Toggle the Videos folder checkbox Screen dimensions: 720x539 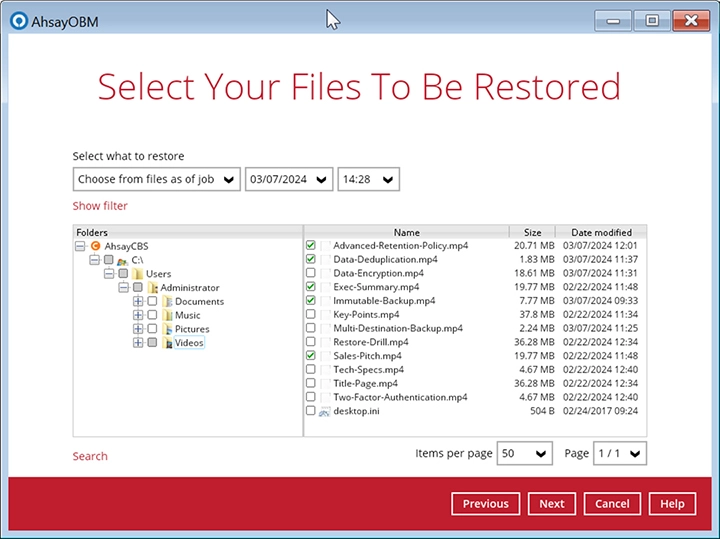pyautogui.click(x=152, y=342)
